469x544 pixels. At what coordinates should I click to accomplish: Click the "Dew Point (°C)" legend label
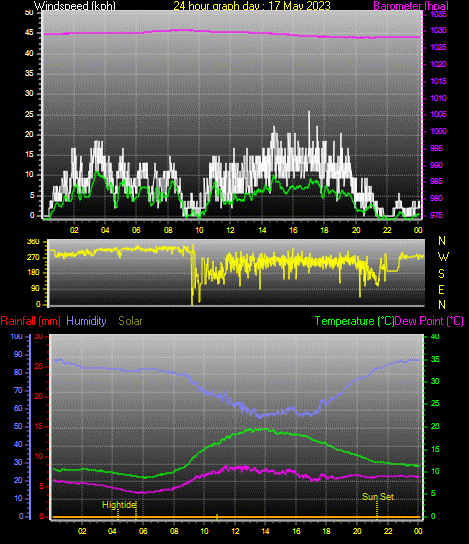(x=429, y=321)
